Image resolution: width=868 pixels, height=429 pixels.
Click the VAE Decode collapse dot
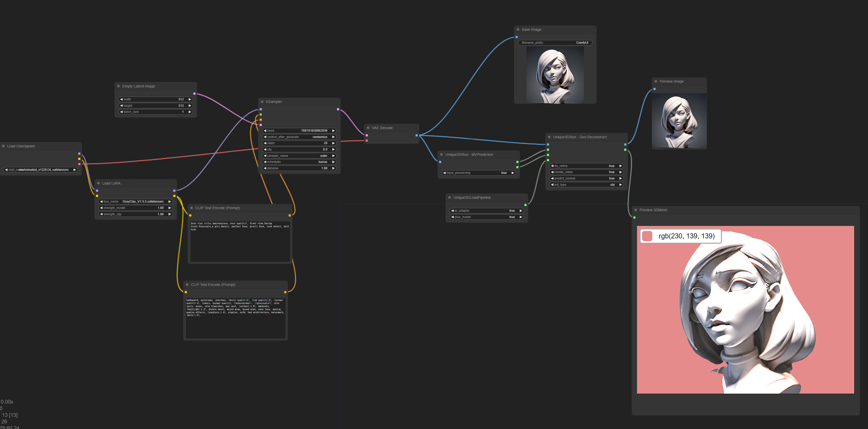pyautogui.click(x=368, y=128)
